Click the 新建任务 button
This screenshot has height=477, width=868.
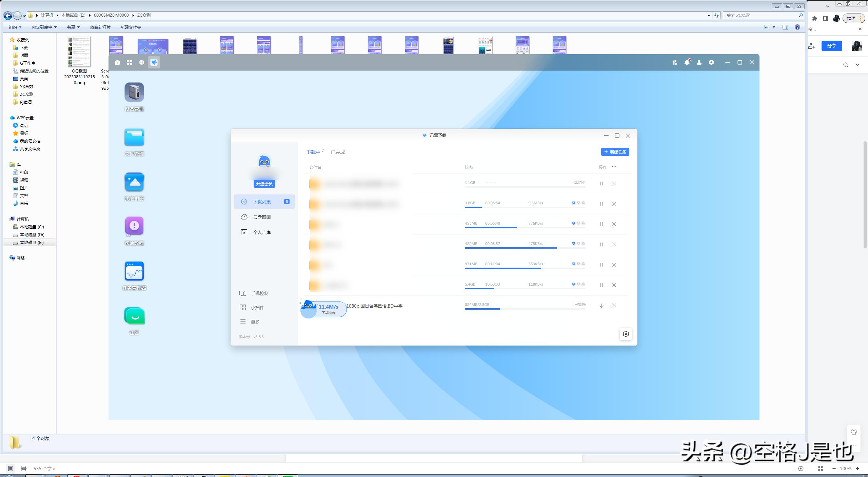click(615, 152)
